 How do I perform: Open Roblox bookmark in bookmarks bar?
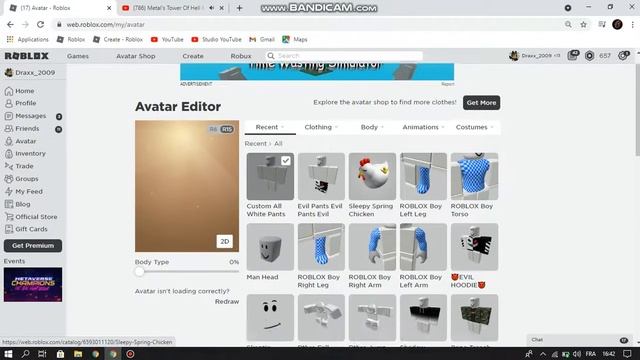click(71, 40)
